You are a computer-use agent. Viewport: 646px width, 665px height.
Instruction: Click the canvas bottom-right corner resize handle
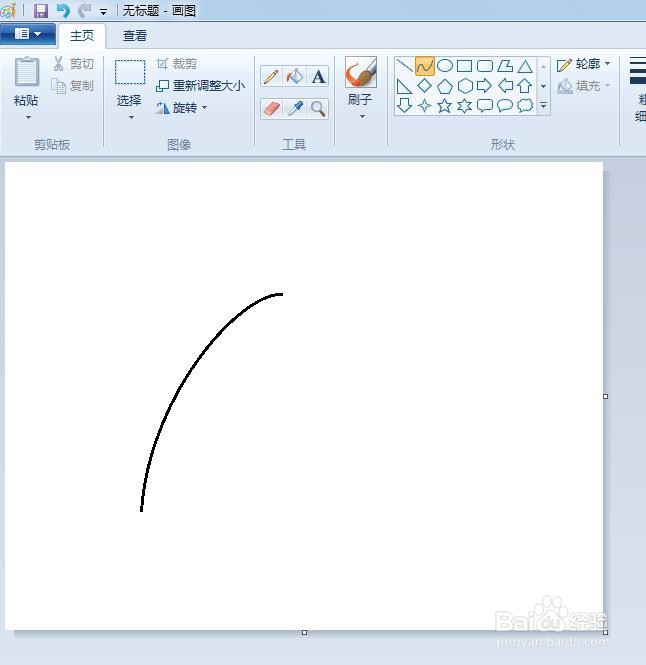pyautogui.click(x=606, y=632)
